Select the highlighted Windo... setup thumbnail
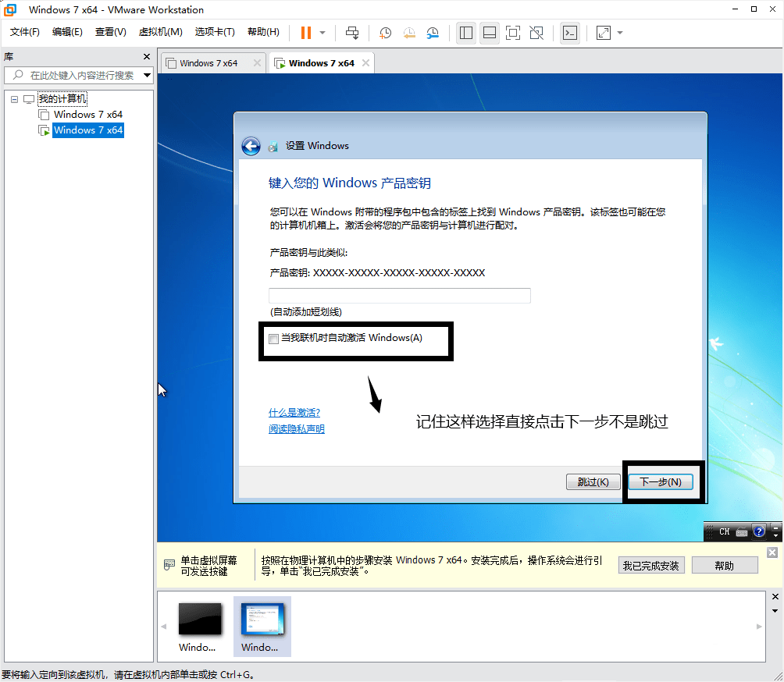 [262, 627]
